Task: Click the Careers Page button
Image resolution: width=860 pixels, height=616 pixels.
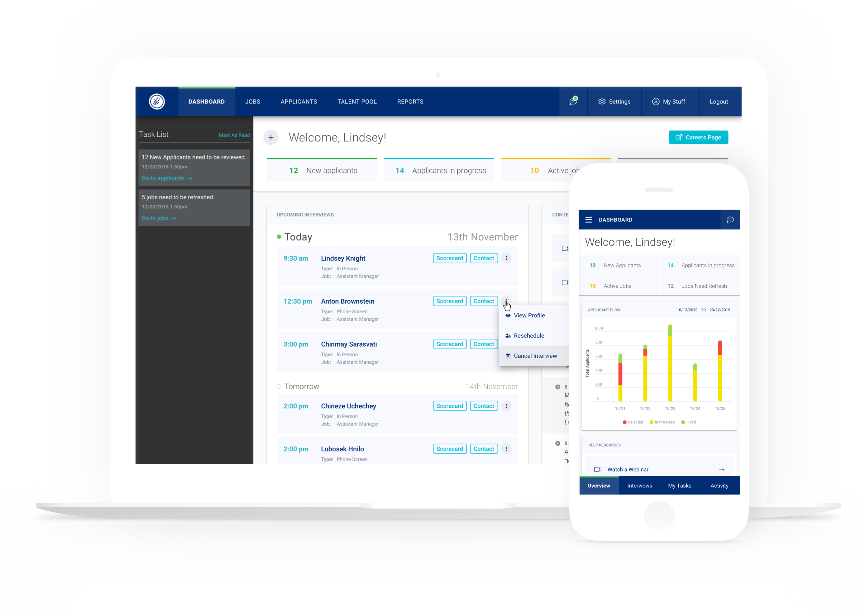Action: pyautogui.click(x=698, y=137)
